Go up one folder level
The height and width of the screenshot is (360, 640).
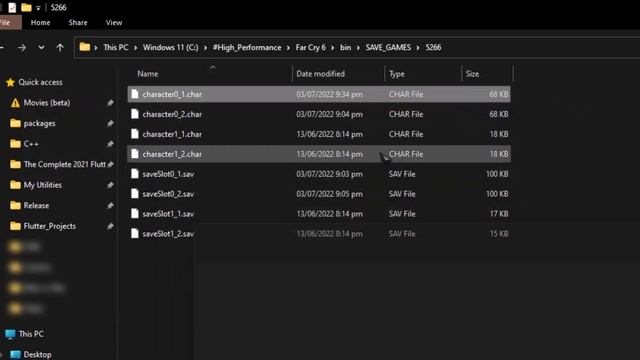[60, 48]
